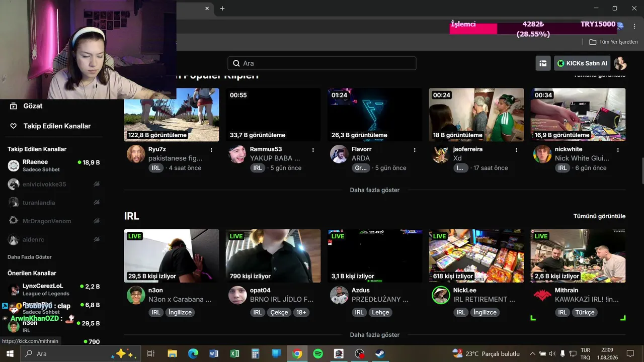Click the Çekçe tag under opat04 stream
Screen dimensions: 644x362
[279, 312]
